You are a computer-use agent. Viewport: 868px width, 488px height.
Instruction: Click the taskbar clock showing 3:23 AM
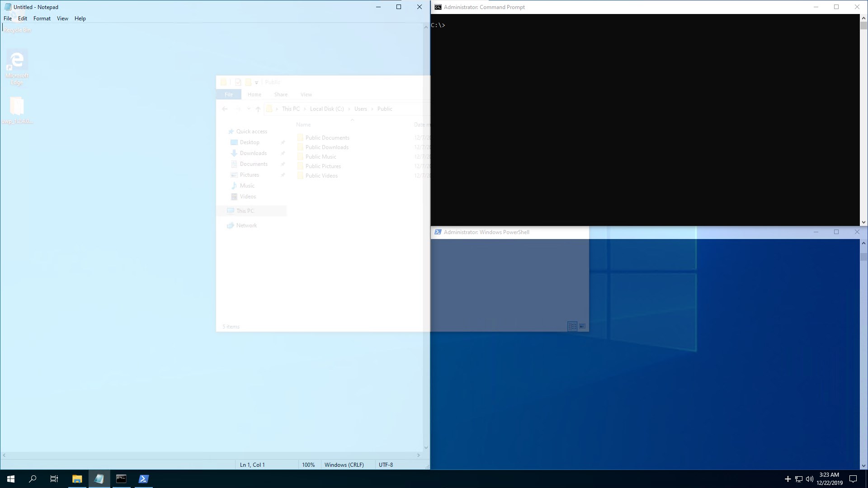(829, 479)
